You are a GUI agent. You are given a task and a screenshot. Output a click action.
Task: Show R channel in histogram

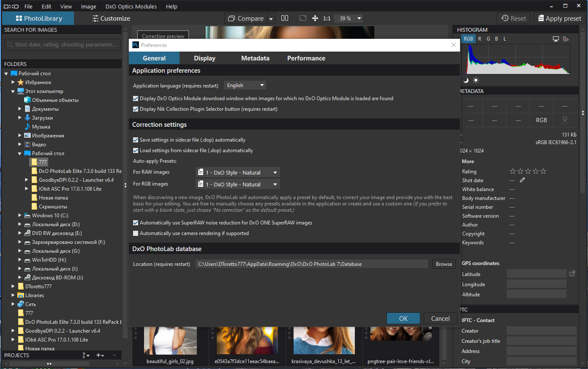coord(479,38)
